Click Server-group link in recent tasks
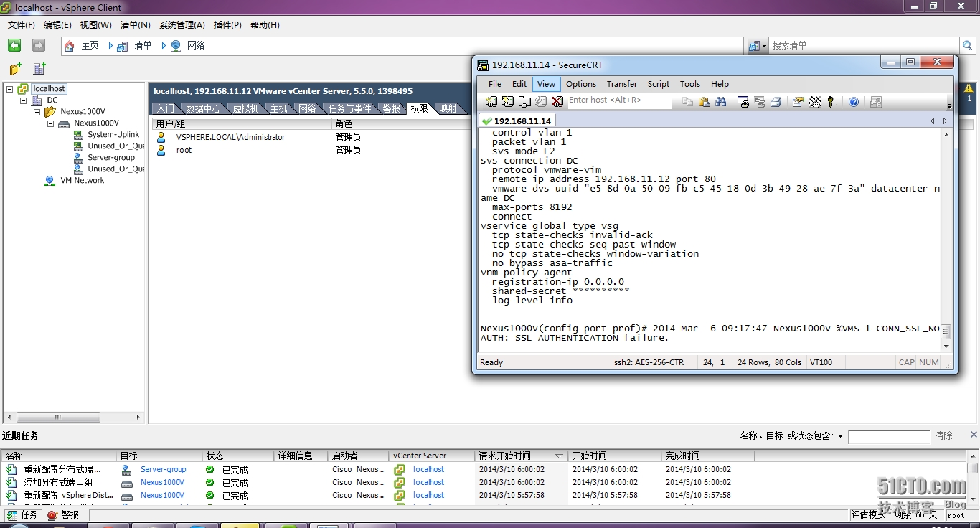Viewport: 980px width, 528px height. (163, 469)
